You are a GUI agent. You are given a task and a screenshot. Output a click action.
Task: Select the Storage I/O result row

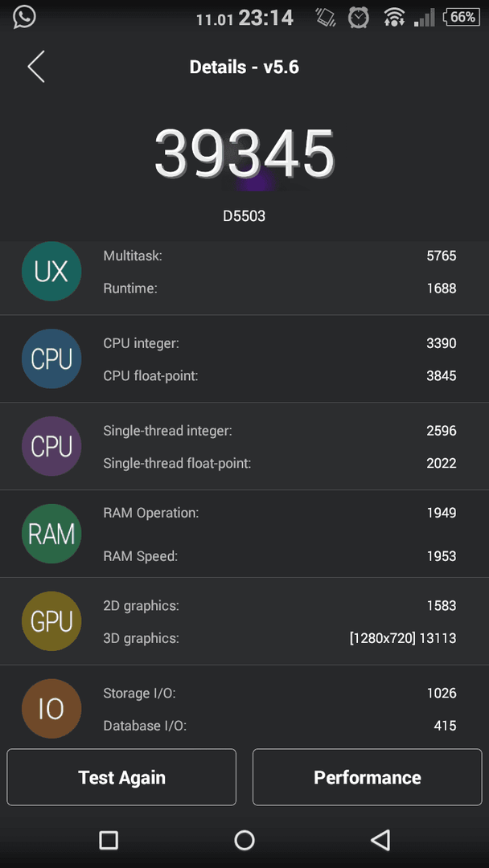point(280,693)
